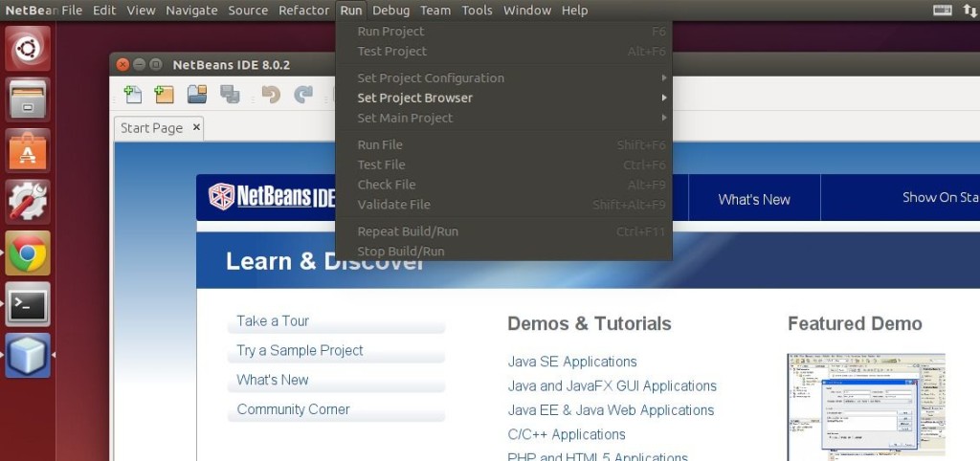Launch Ubuntu Software Center icon

point(28,150)
